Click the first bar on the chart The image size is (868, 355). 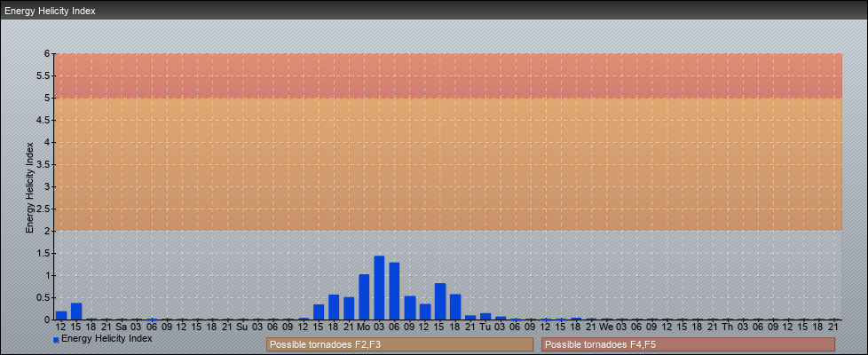click(x=61, y=315)
